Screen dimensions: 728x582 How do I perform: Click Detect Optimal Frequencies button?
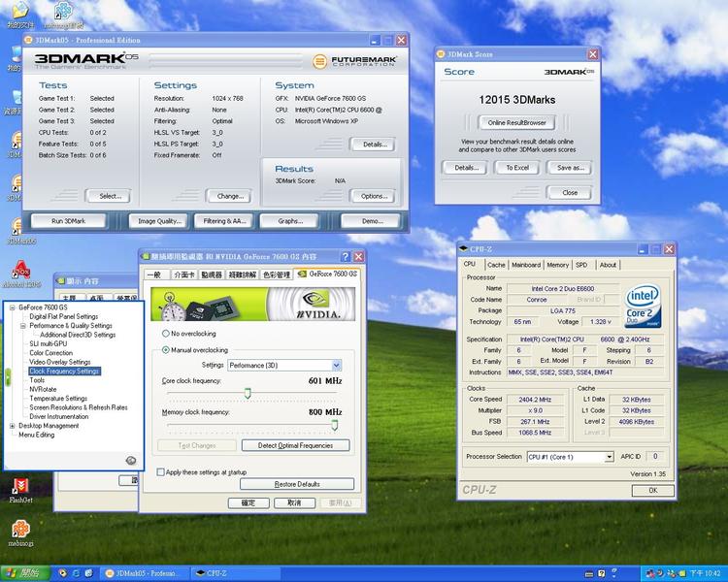(295, 445)
